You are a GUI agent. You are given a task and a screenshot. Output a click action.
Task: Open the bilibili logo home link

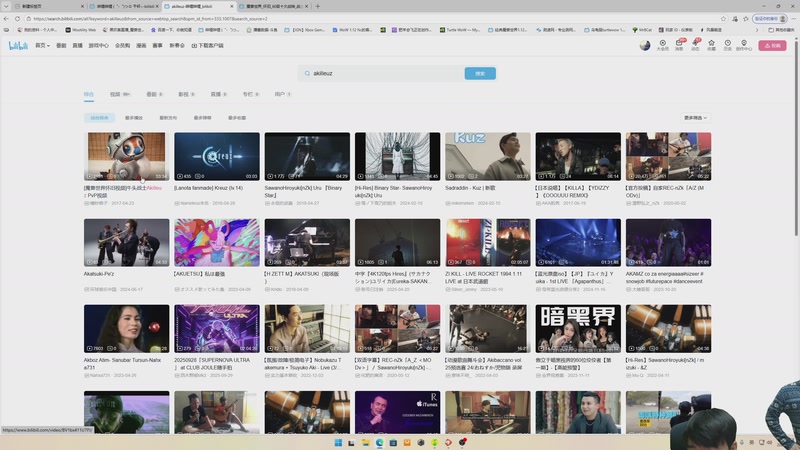point(18,45)
